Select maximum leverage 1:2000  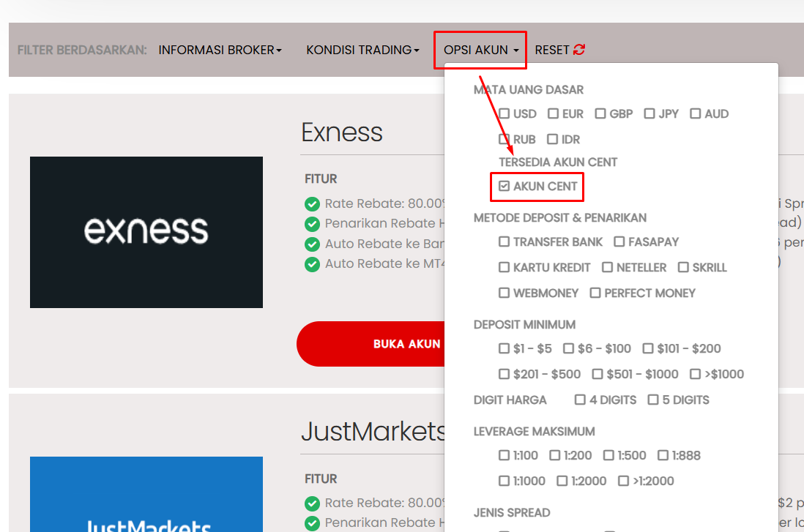562,481
